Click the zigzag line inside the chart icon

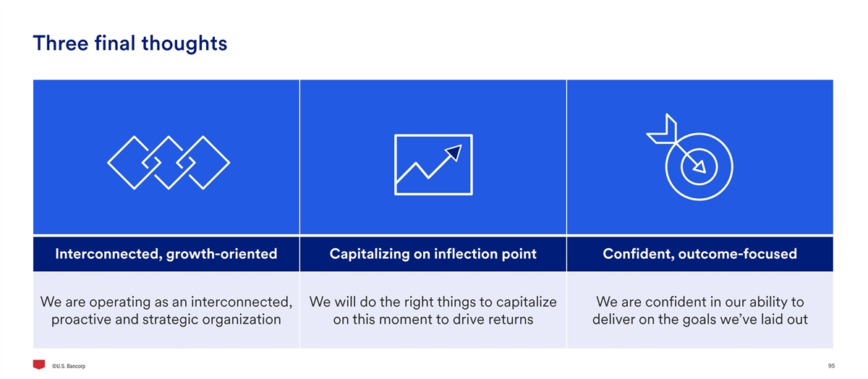point(423,172)
